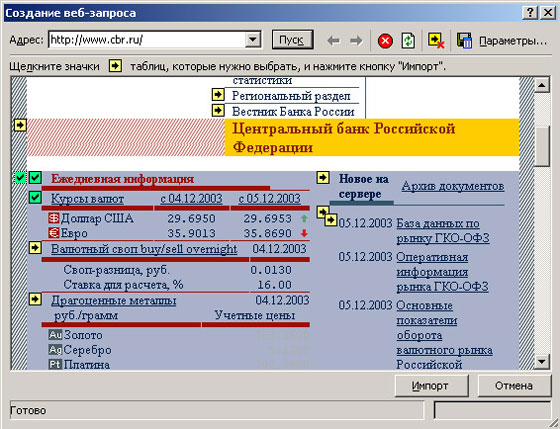This screenshot has height=429, width=560.
Task: Click the Ставка для расчета value 16.00
Action: pyautogui.click(x=274, y=285)
